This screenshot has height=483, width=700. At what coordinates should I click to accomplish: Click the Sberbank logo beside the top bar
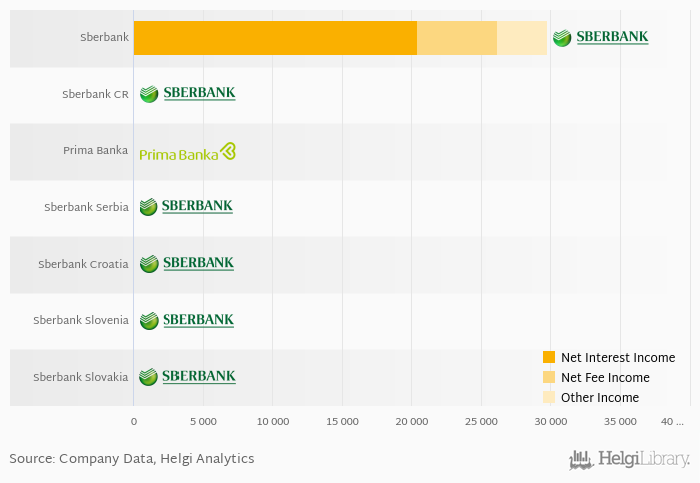pyautogui.click(x=600, y=37)
